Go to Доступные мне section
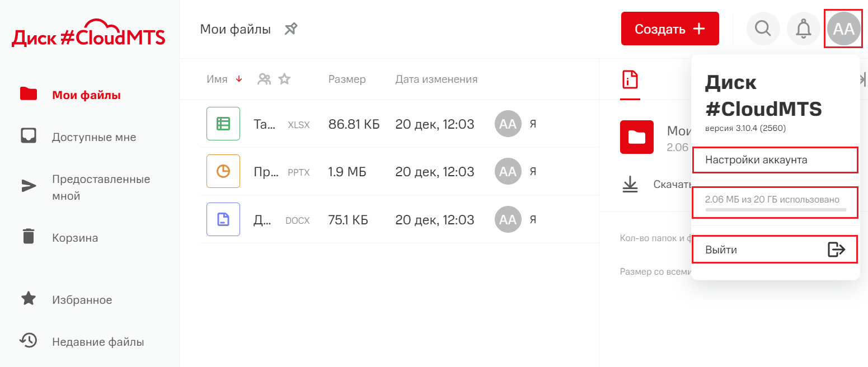The image size is (868, 367). 94,137
